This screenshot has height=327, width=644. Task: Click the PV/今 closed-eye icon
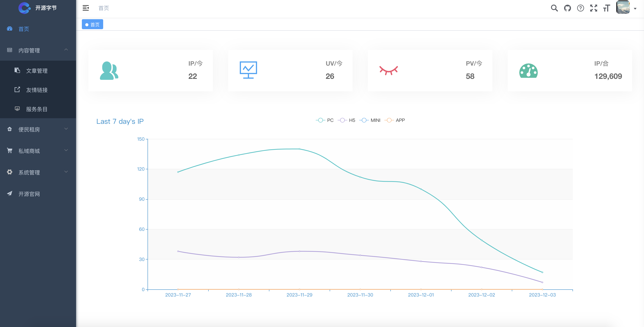pos(388,70)
